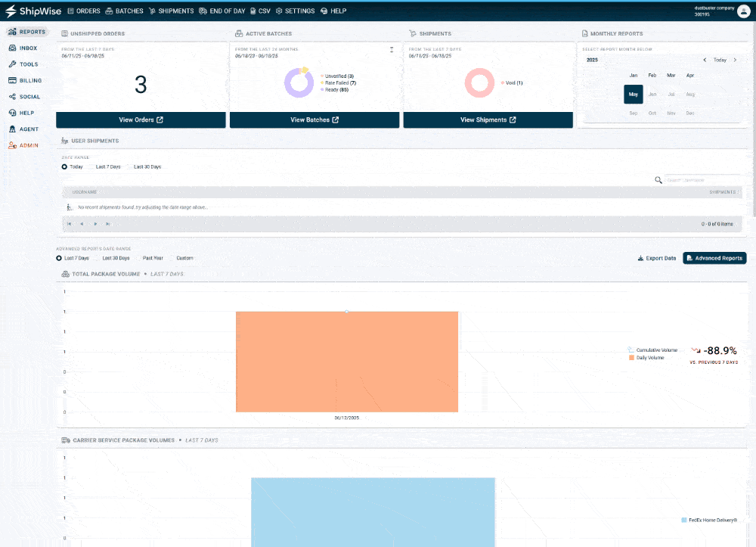756x547 pixels.
Task: Open the CSV menu
Action: point(260,11)
